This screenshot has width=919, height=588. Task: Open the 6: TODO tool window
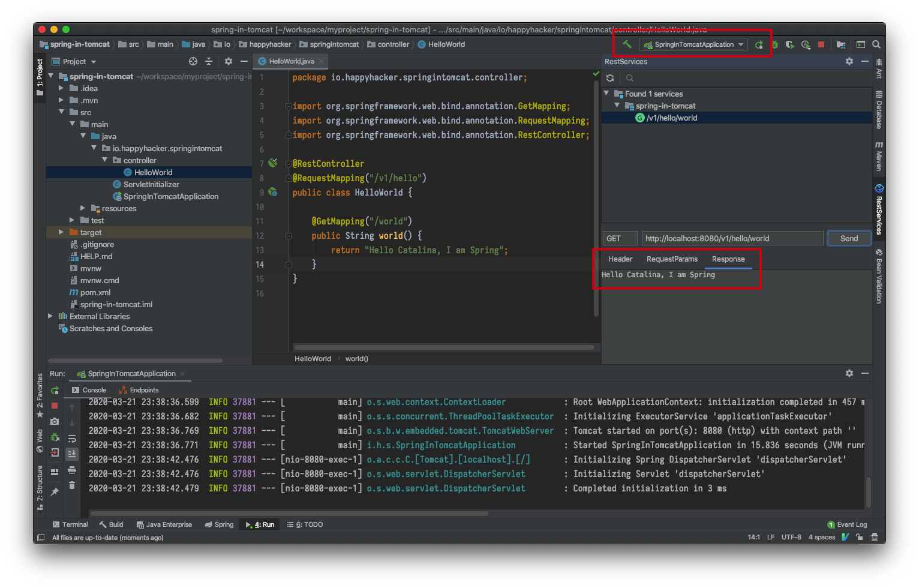305,524
